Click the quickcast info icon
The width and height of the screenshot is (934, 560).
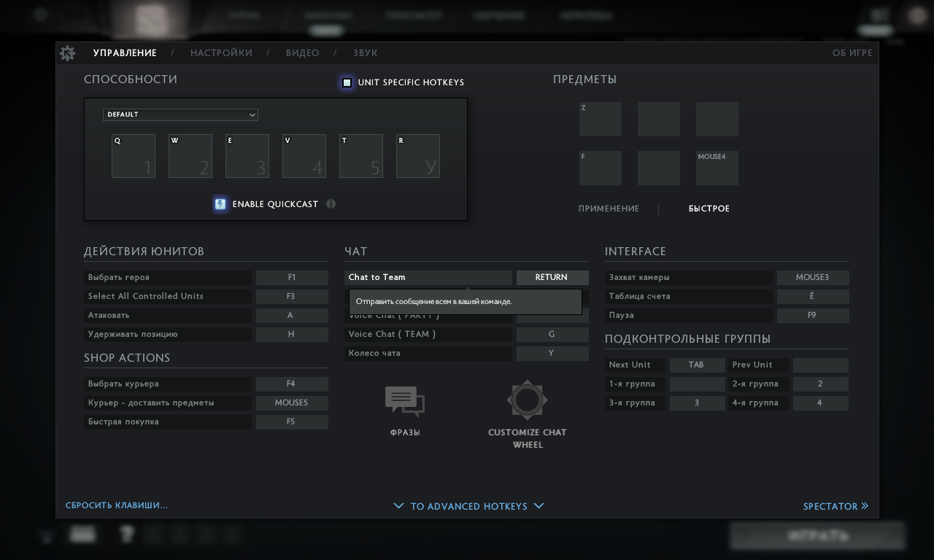331,204
